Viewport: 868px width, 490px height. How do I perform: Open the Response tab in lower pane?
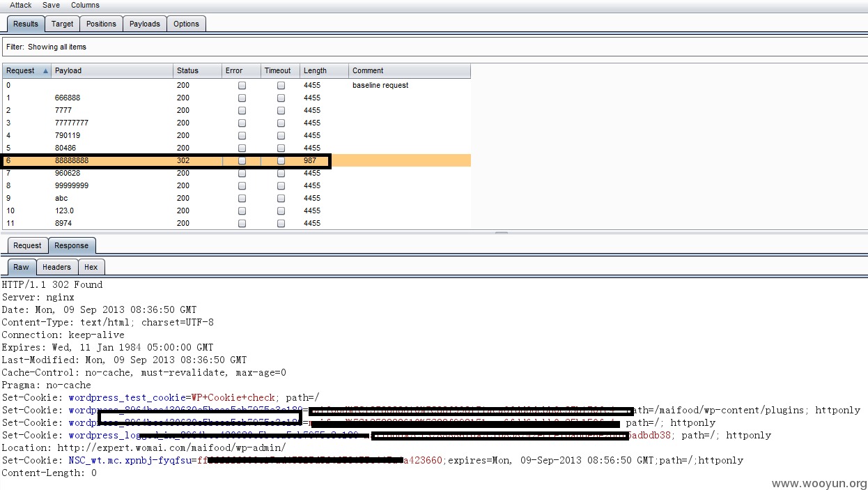[x=72, y=245]
